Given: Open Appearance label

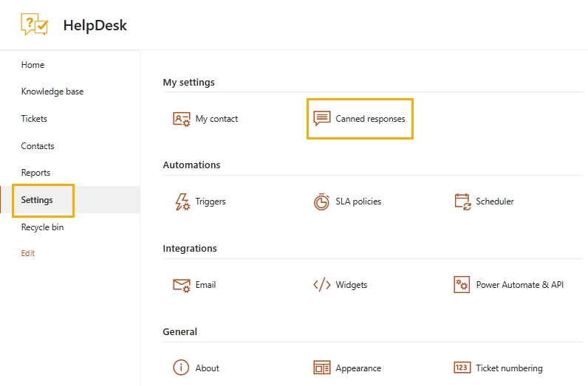Looking at the screenshot, I should [x=358, y=368].
